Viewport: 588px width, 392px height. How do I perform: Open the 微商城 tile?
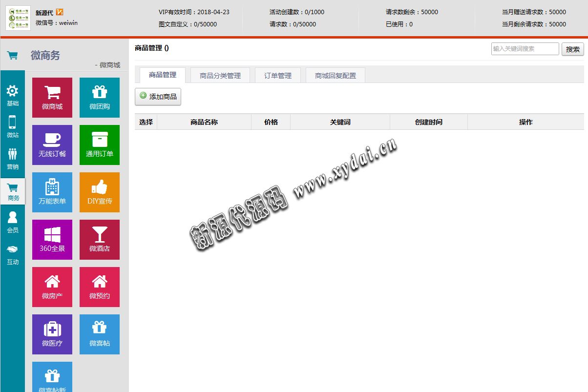tap(52, 98)
